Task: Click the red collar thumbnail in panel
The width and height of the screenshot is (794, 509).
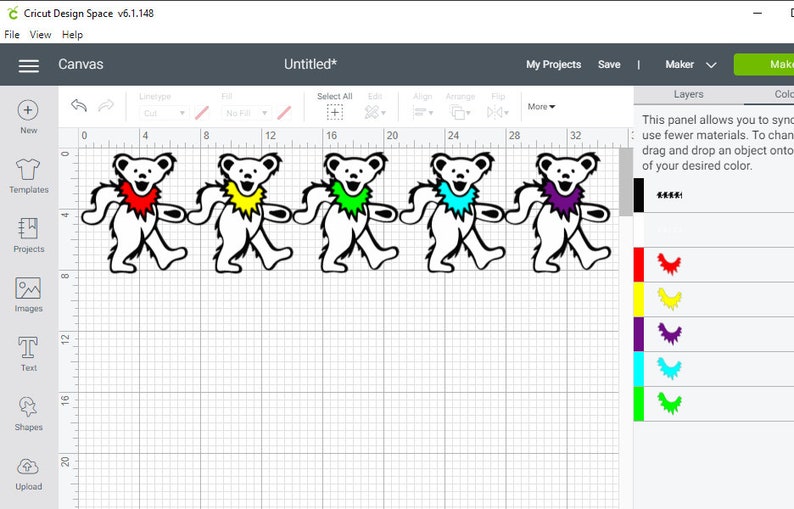Action: (669, 264)
